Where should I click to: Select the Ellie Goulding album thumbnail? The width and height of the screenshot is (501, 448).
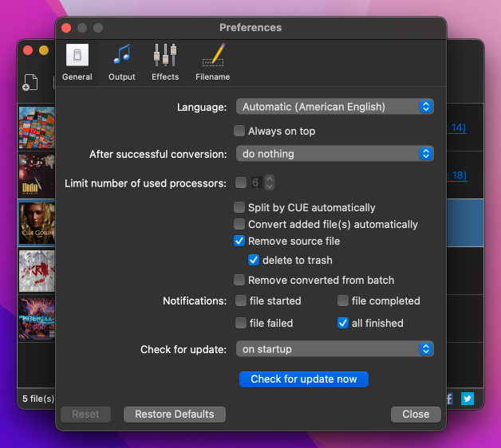point(37,223)
